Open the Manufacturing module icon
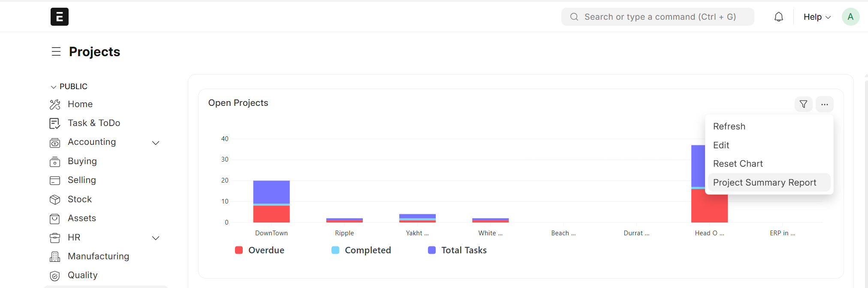The height and width of the screenshot is (288, 868). [x=55, y=256]
